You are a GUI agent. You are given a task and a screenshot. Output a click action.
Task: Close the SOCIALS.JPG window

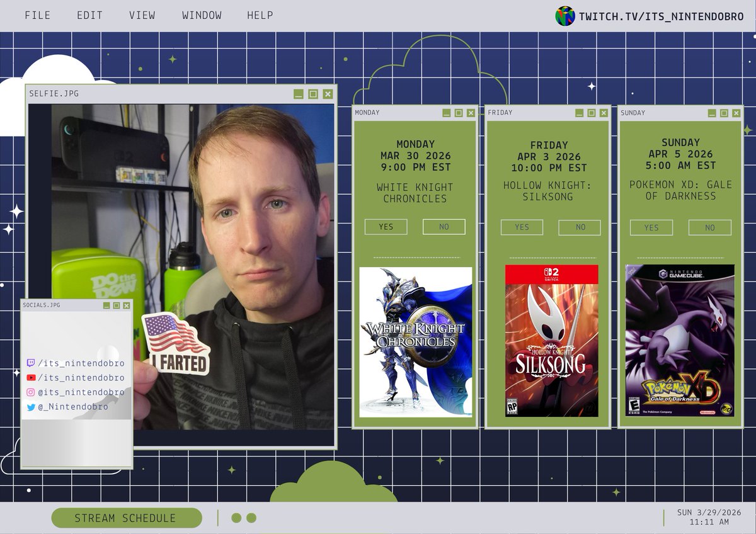pyautogui.click(x=127, y=305)
